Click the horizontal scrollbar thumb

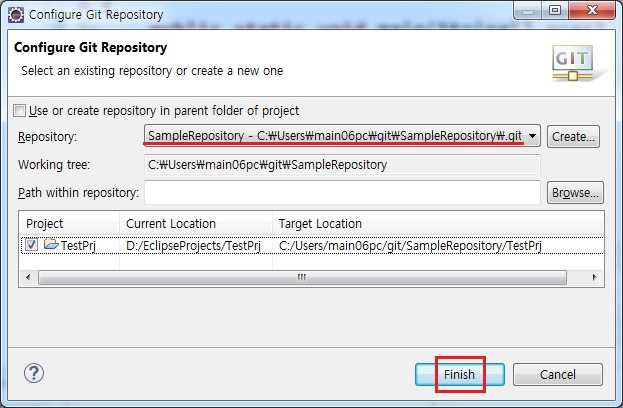pyautogui.click(x=302, y=277)
